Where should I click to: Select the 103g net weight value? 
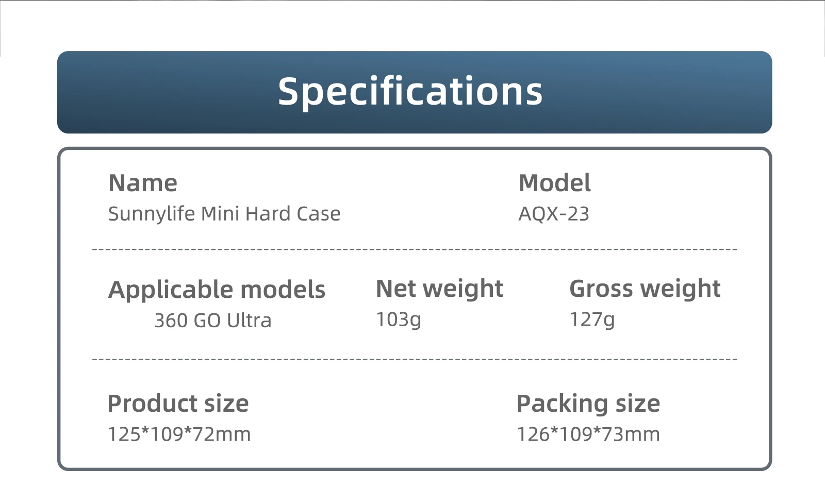399,320
